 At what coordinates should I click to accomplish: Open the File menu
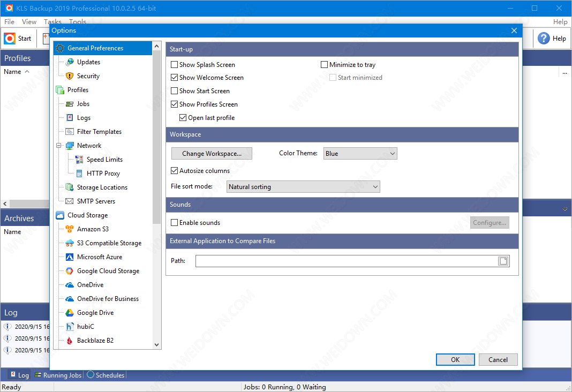pyautogui.click(x=10, y=21)
